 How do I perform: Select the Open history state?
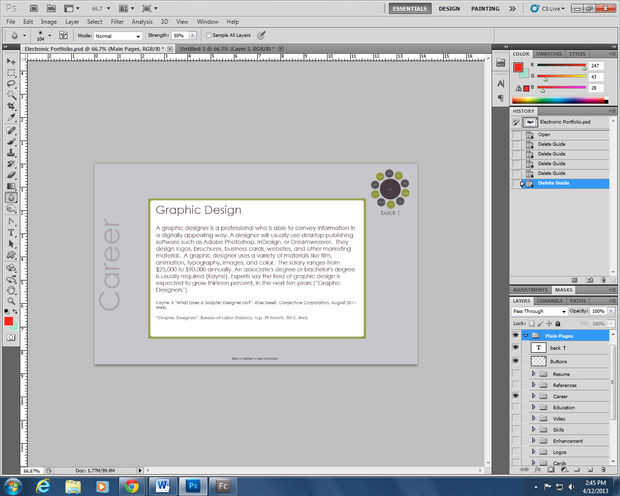pyautogui.click(x=545, y=132)
